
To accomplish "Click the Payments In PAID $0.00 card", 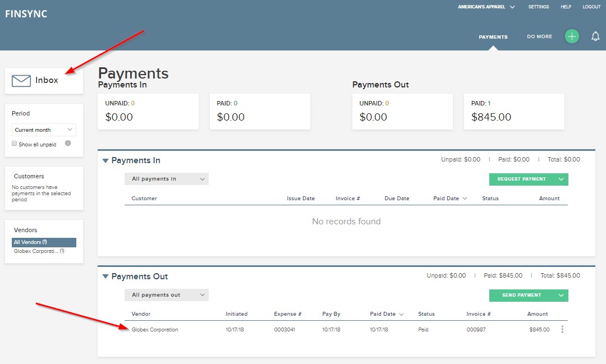I will pos(260,112).
